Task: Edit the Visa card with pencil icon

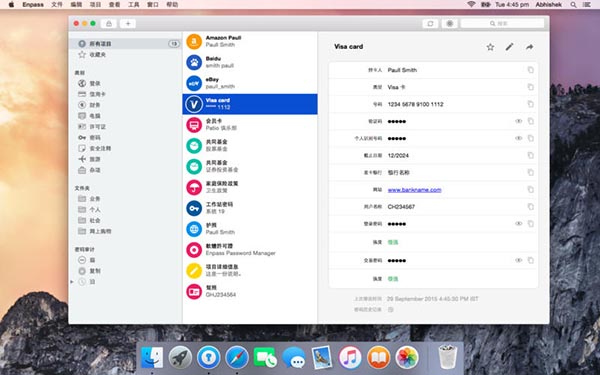Action: tap(509, 47)
